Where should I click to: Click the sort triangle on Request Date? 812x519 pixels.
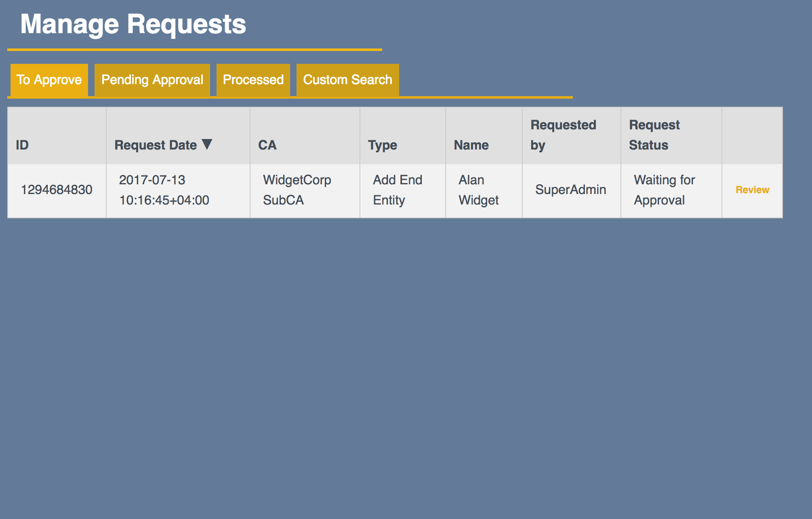208,144
